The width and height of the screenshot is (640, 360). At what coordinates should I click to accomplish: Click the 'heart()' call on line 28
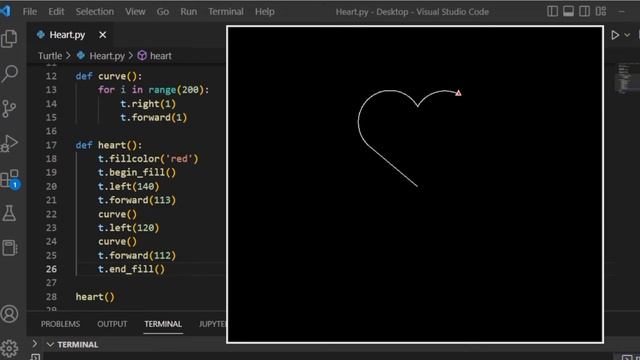point(95,297)
